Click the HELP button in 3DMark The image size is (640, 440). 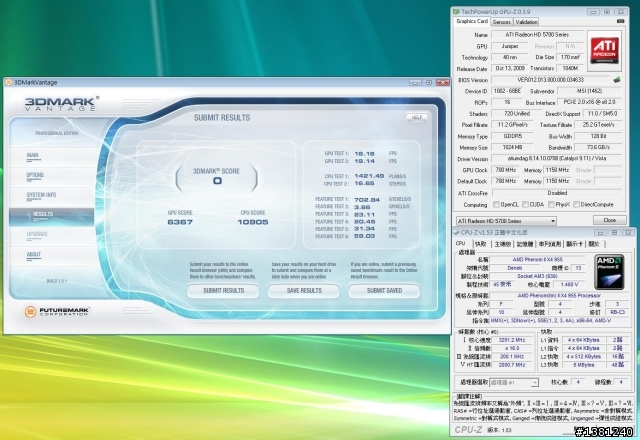[417, 118]
